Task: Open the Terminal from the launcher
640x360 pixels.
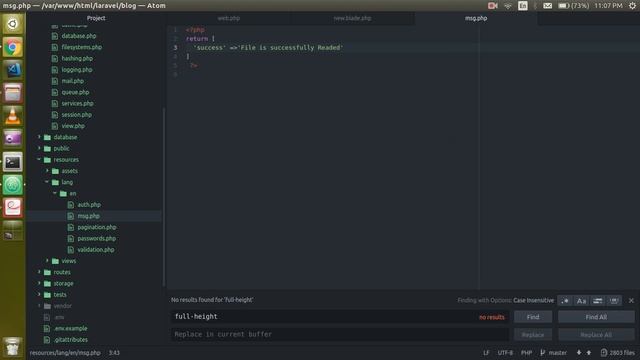Action: (x=13, y=162)
